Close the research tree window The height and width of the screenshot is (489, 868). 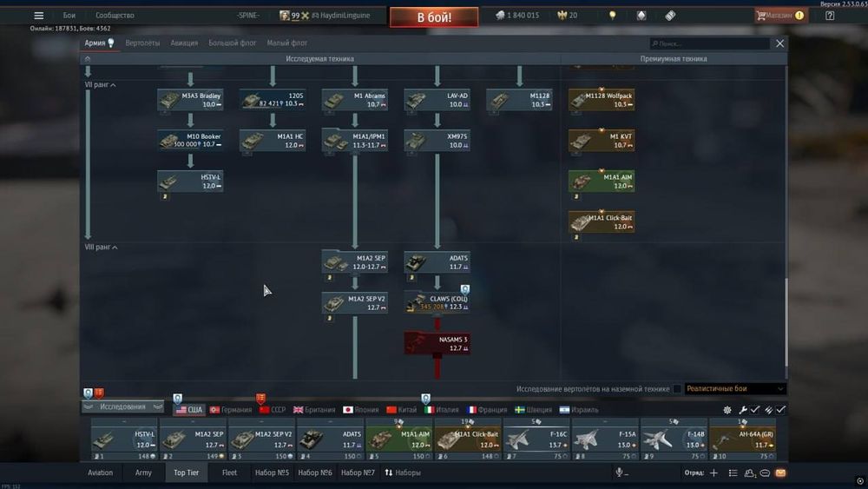780,43
